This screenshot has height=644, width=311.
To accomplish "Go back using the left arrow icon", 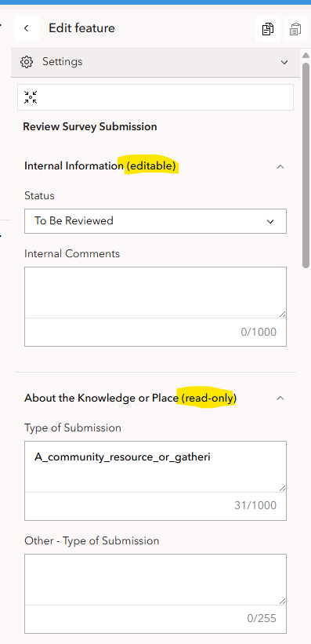I will [27, 28].
